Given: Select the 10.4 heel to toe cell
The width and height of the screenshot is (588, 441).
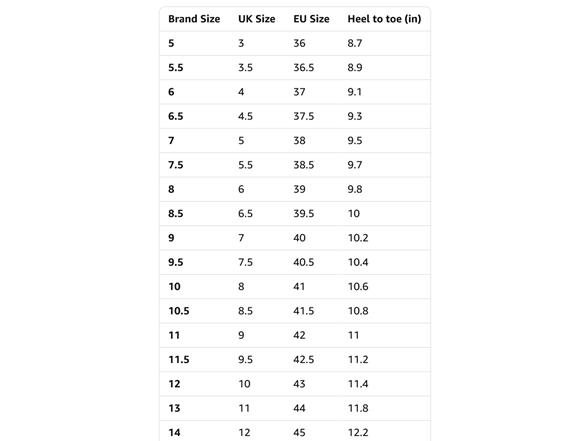Looking at the screenshot, I should coord(358,262).
